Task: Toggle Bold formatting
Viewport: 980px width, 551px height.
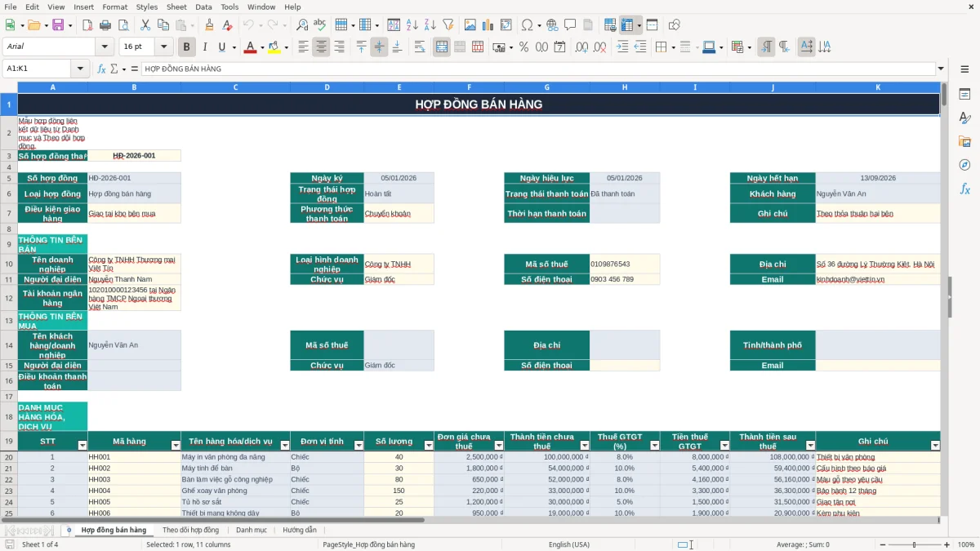Action: [186, 47]
